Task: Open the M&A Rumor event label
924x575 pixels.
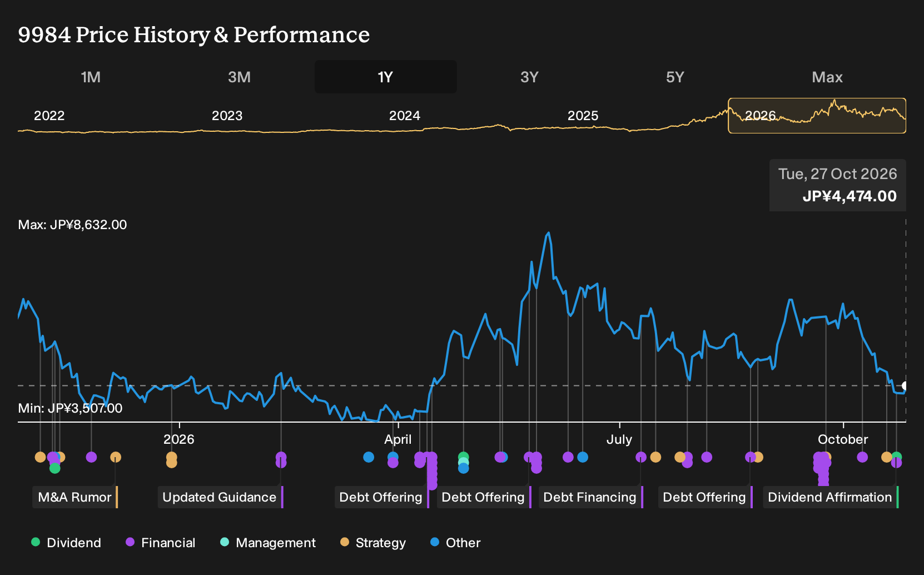Action: [x=75, y=497]
